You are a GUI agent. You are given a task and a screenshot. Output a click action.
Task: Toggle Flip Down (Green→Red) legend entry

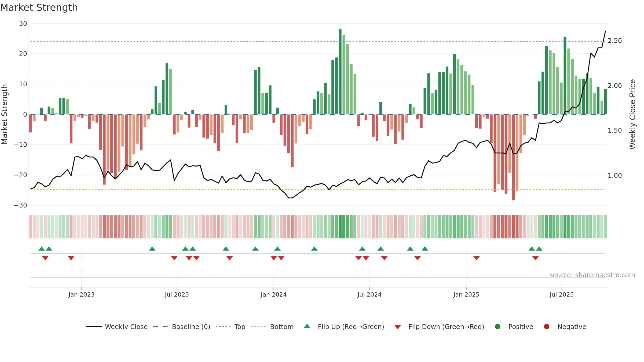(x=439, y=327)
